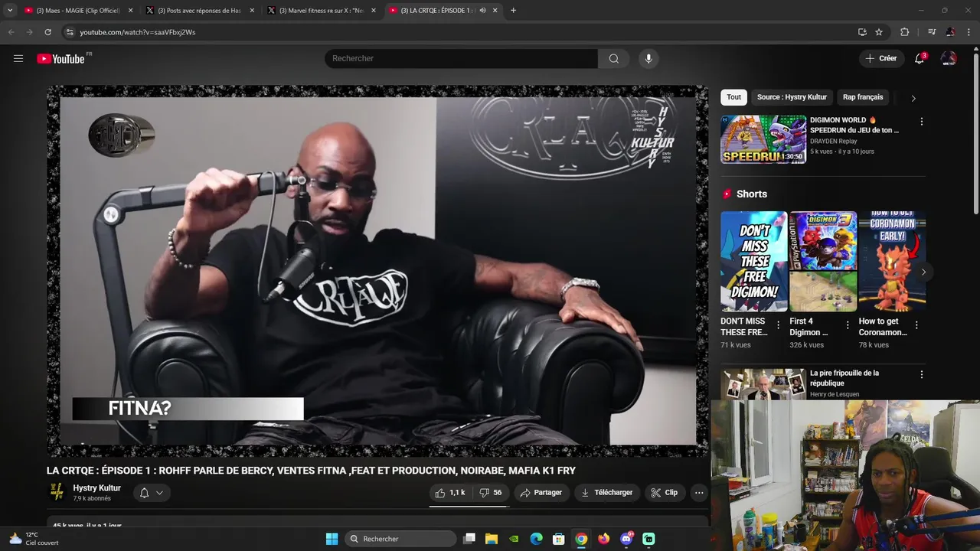Open Chrome extensions puzzle icon

(904, 32)
